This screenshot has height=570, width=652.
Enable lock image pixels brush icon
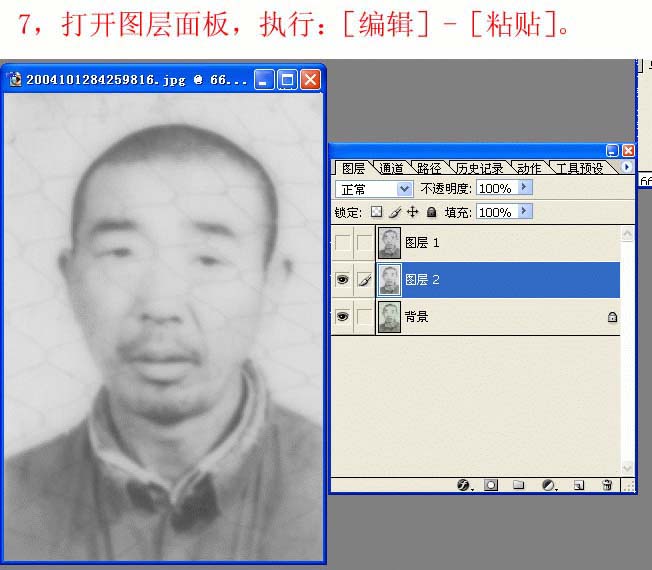(x=394, y=212)
